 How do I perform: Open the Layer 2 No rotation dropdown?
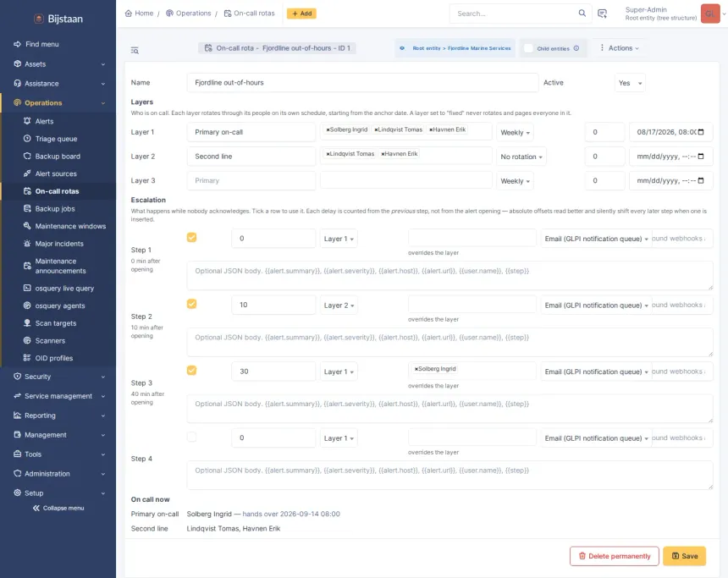tap(521, 157)
